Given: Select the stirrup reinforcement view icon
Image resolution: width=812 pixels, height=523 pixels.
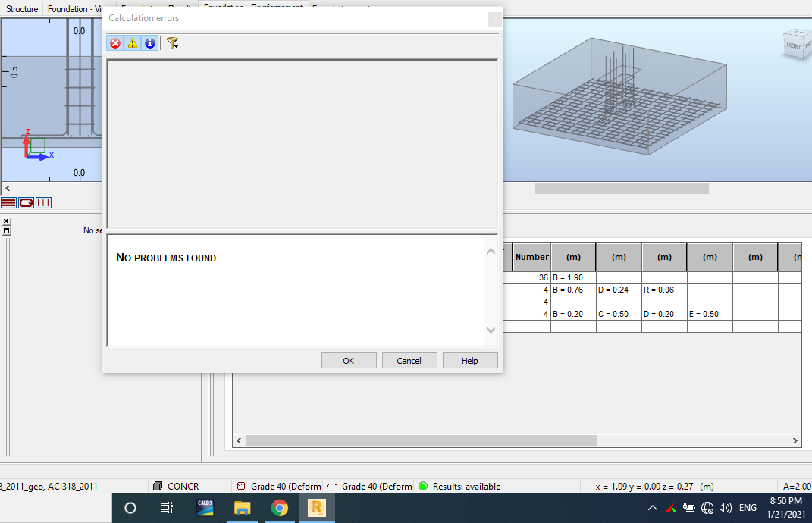Looking at the screenshot, I should [x=25, y=202].
